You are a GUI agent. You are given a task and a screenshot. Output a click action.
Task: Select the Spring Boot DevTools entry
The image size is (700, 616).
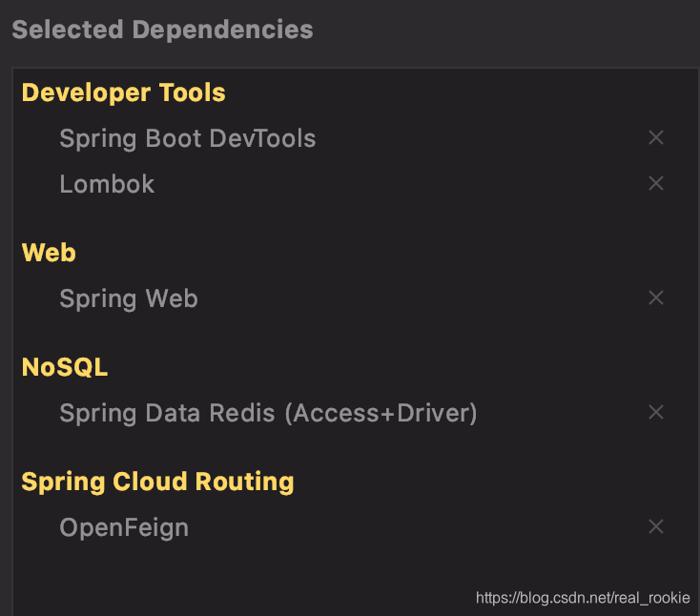188,138
